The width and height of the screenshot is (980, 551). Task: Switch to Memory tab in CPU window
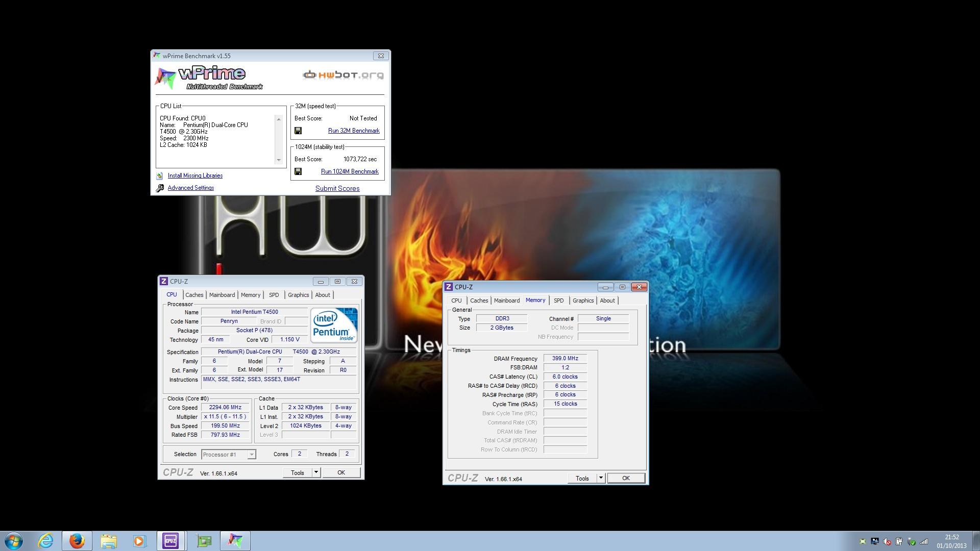[251, 295]
